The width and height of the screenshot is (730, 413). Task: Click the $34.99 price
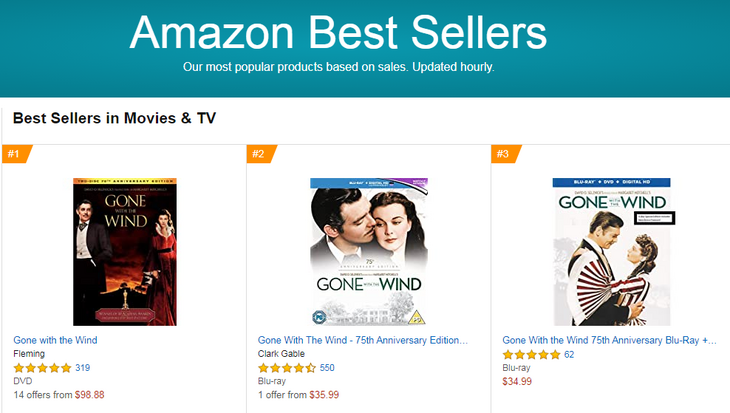click(x=517, y=381)
